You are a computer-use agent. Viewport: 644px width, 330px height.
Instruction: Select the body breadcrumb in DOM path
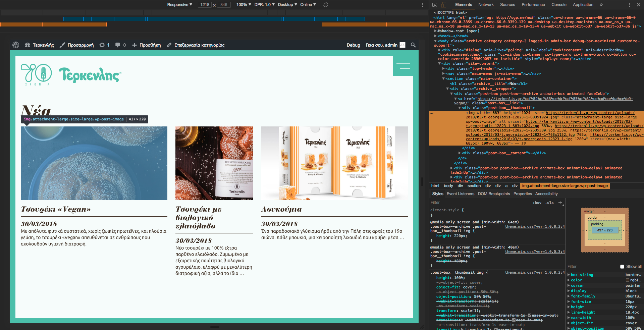coord(448,186)
